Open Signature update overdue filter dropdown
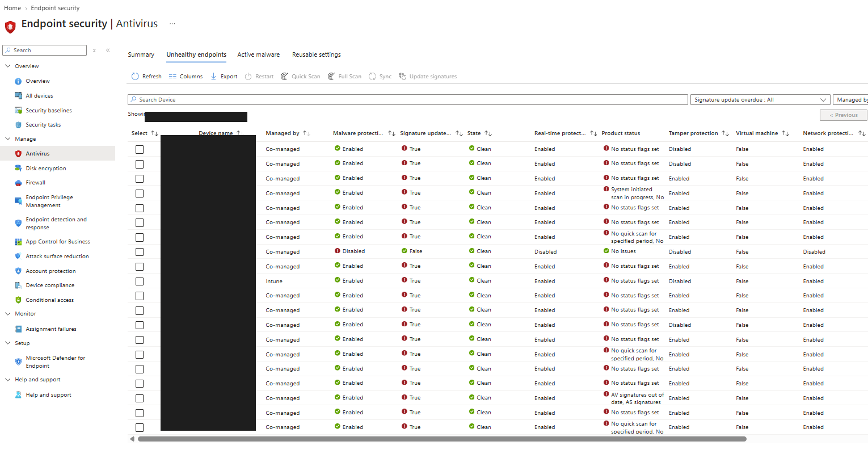 coord(760,100)
